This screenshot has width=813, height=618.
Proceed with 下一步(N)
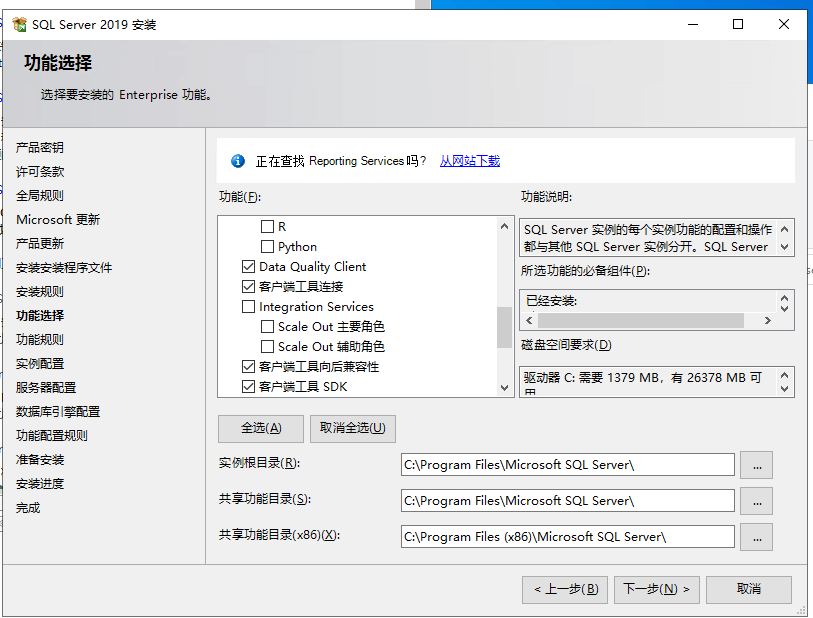tap(657, 589)
